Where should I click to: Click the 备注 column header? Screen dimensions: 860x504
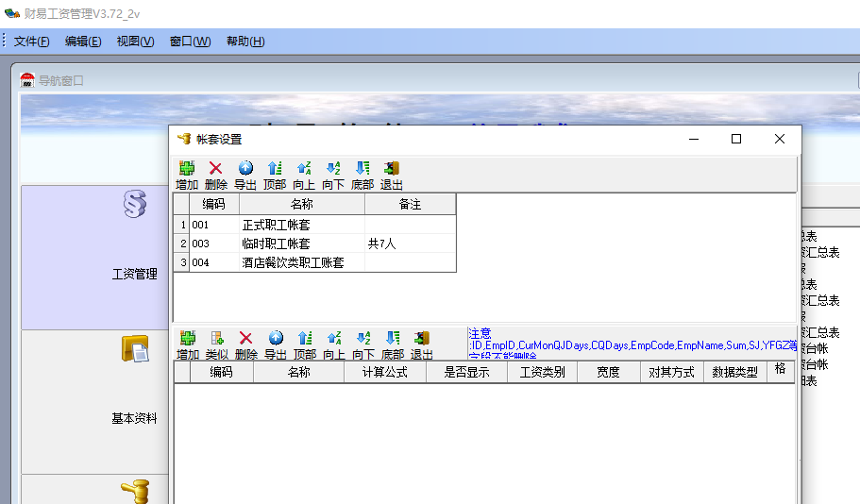pos(410,204)
